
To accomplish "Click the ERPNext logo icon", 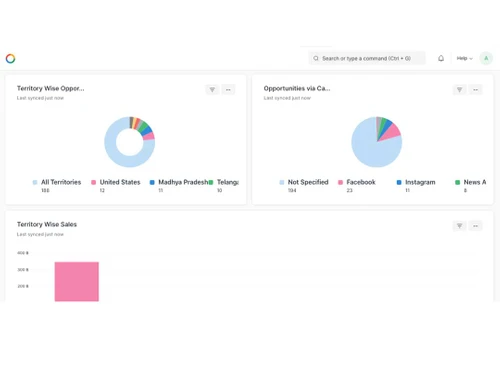I will click(x=11, y=58).
